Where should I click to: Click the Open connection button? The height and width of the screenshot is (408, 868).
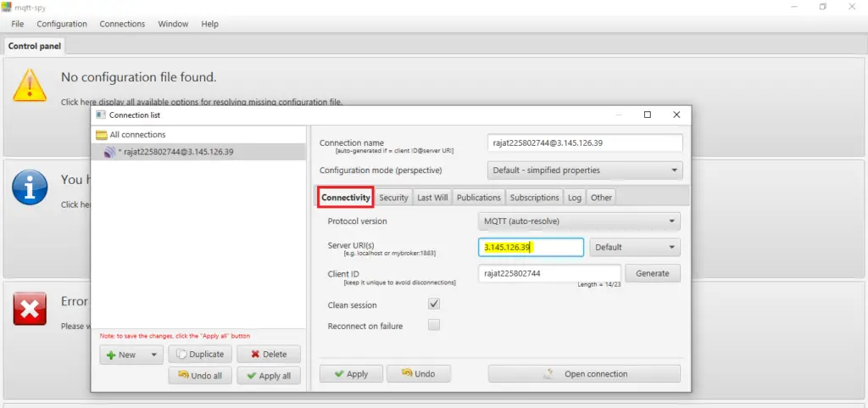[584, 374]
